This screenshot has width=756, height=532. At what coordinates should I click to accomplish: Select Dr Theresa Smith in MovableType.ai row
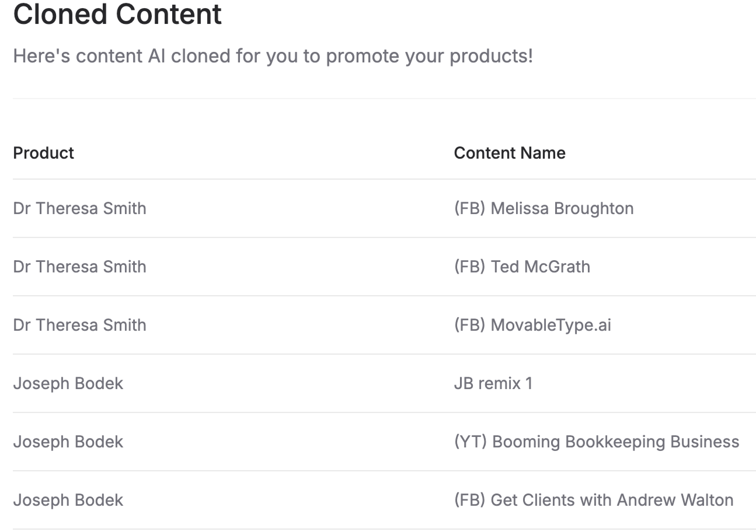coord(80,325)
